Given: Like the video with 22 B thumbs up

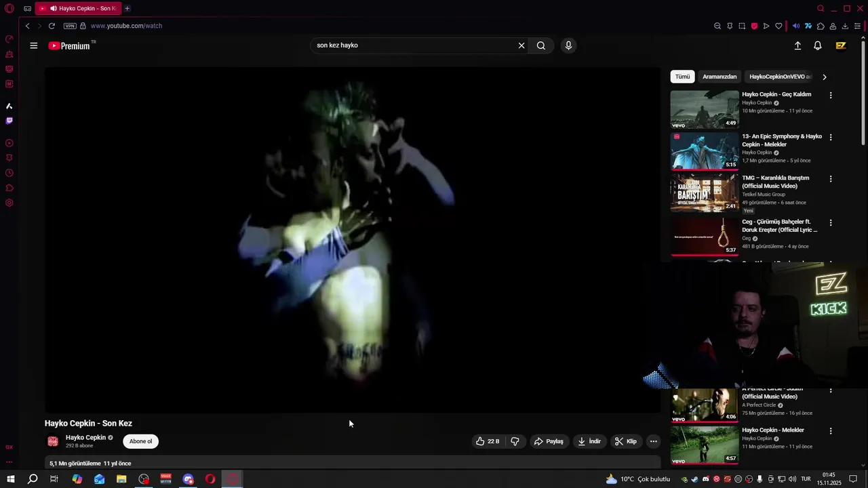Looking at the screenshot, I should click(488, 441).
